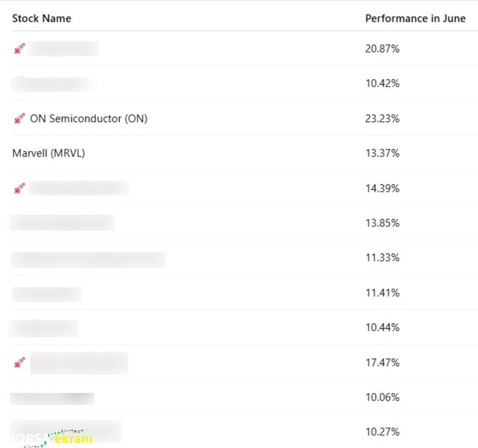Click the 10.44% performance value

click(382, 327)
